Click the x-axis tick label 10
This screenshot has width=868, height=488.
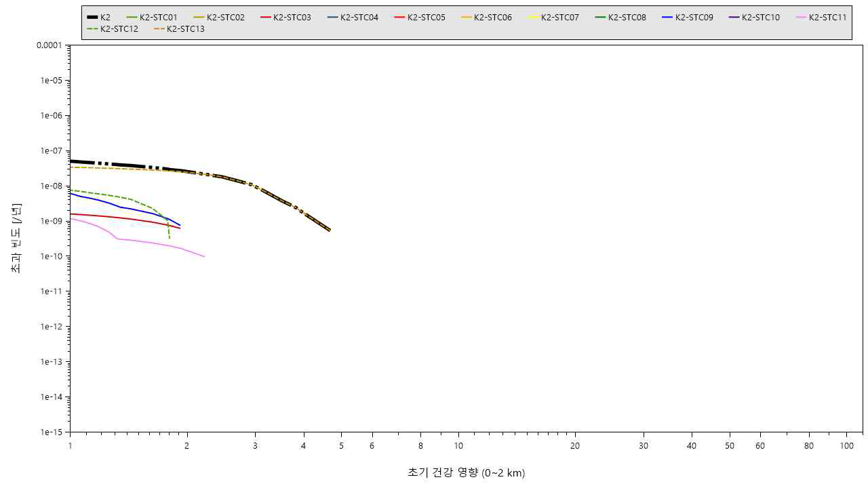click(x=458, y=446)
